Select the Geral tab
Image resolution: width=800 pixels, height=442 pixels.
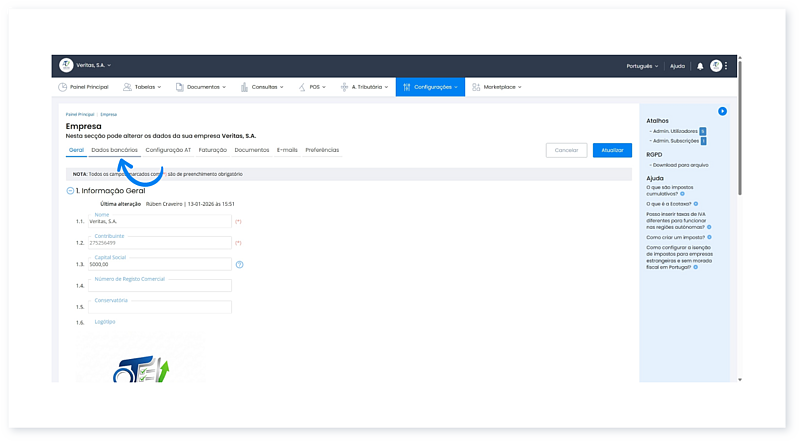pos(76,150)
